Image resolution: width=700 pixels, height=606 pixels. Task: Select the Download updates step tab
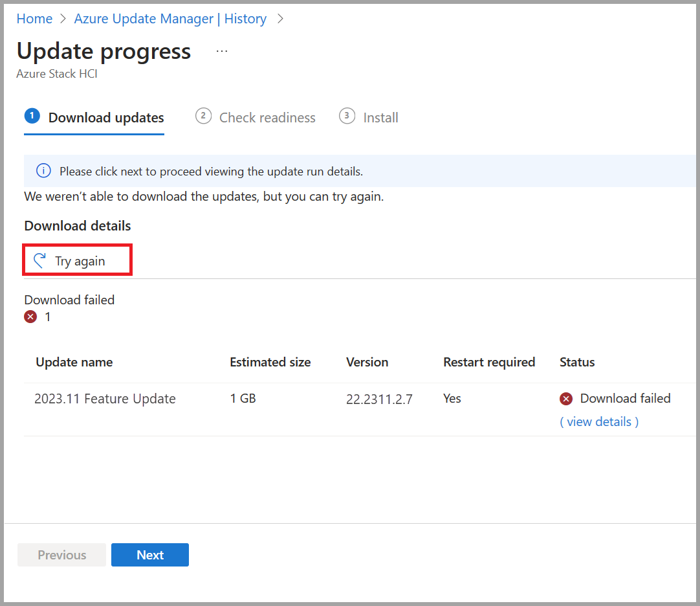94,118
